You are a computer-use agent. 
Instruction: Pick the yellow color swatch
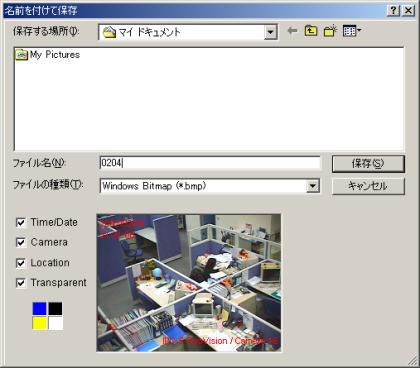(x=39, y=323)
